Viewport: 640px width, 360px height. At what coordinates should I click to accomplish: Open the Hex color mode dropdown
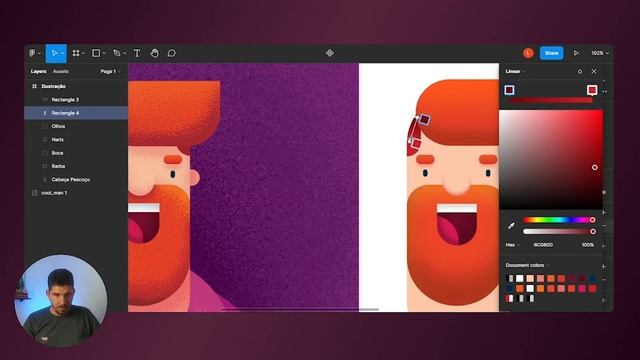point(513,245)
